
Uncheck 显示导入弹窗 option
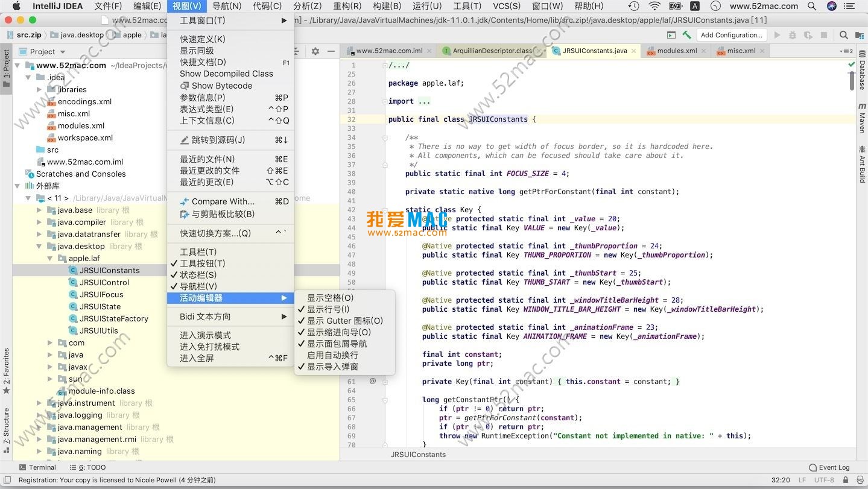coord(344,367)
